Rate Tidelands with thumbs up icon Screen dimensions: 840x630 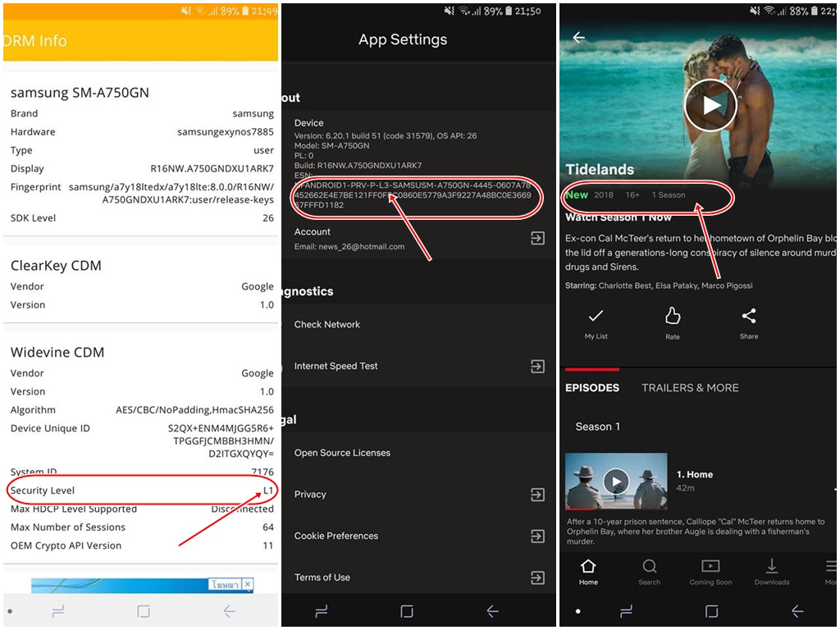[673, 323]
